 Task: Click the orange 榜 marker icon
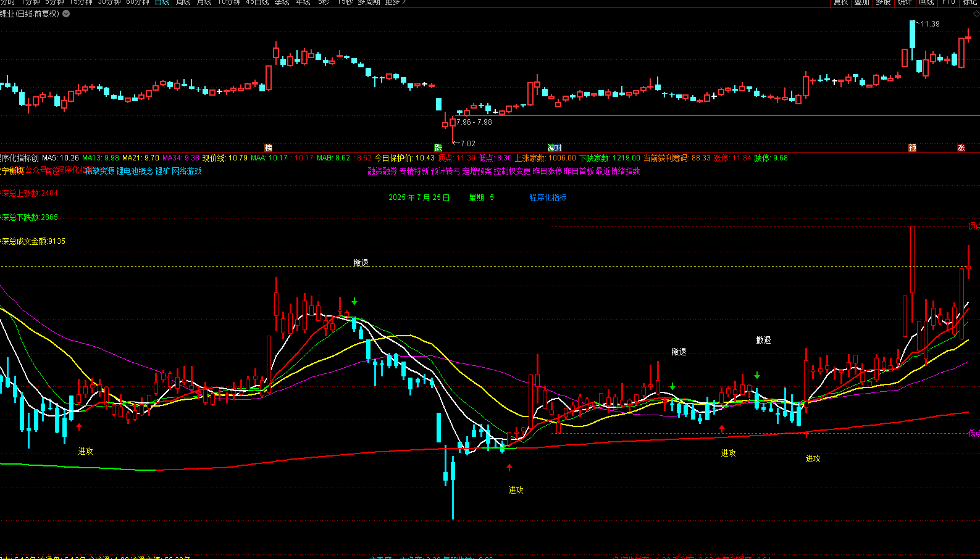268,148
